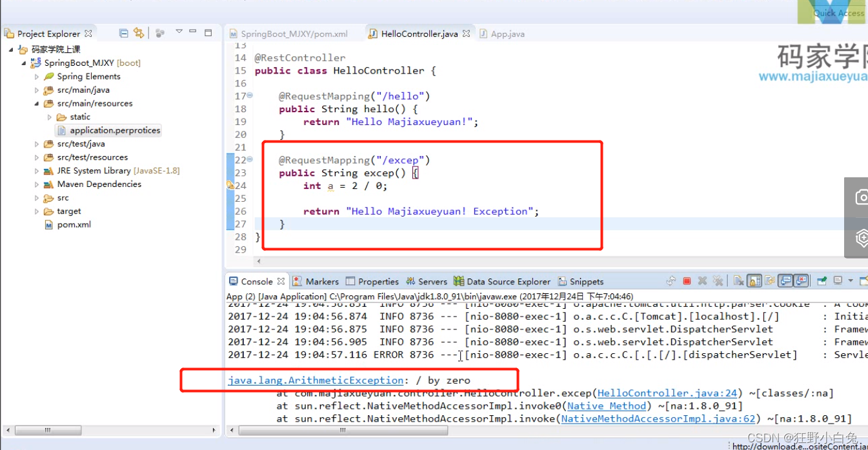Image resolution: width=868 pixels, height=450 pixels.
Task: Collapse the SpringBoot_MJXY project node
Action: (x=24, y=63)
